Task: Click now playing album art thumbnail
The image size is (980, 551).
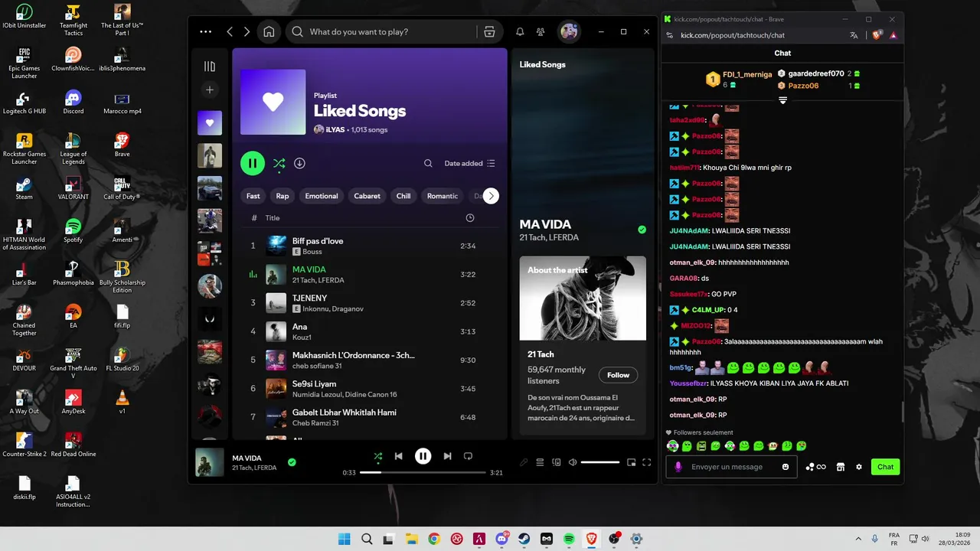Action: (210, 462)
